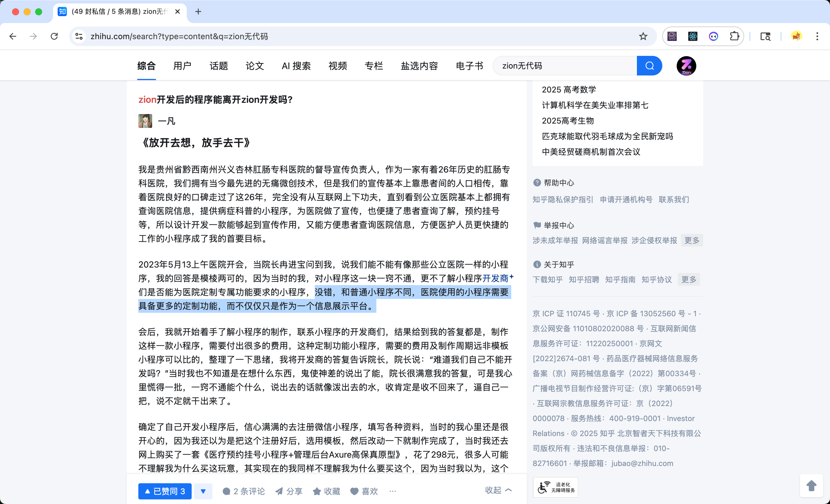Image resolution: width=830 pixels, height=504 pixels.
Task: Close the Zhihu browser tab
Action: 178,12
